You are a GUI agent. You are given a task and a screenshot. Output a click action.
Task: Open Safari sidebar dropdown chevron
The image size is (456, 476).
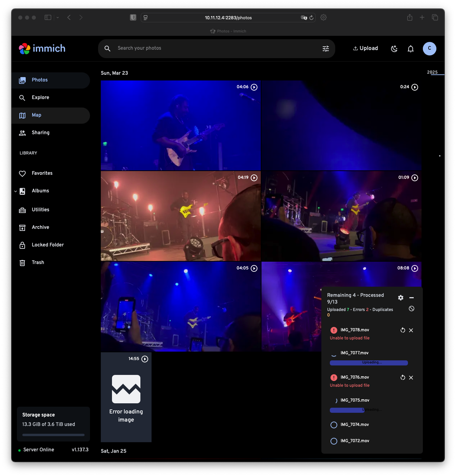[x=58, y=18]
